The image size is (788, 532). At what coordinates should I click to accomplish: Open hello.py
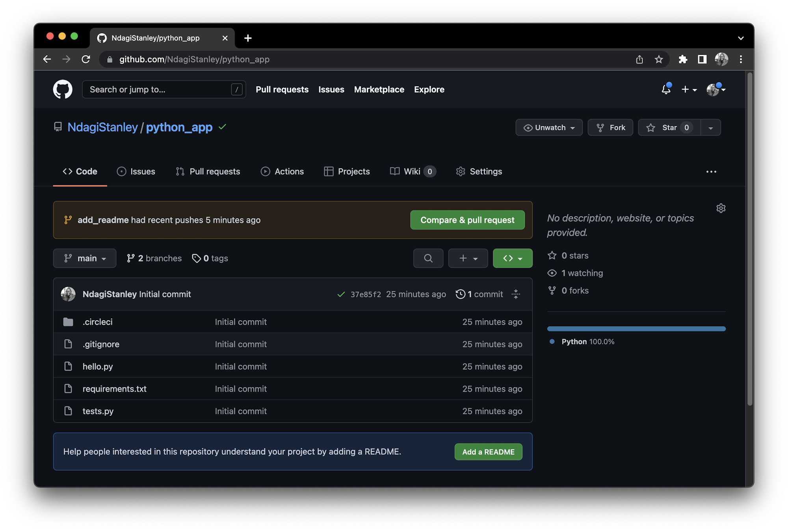pos(98,367)
